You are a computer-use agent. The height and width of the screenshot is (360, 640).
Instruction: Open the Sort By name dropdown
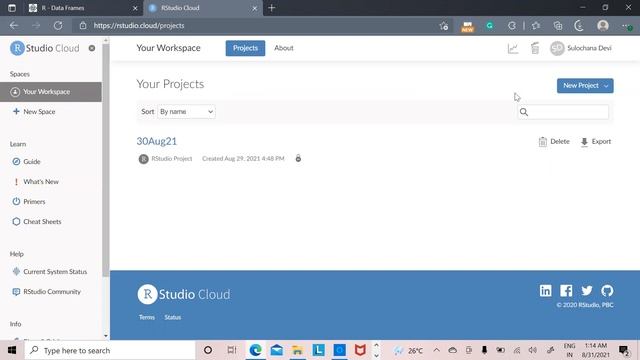[187, 111]
